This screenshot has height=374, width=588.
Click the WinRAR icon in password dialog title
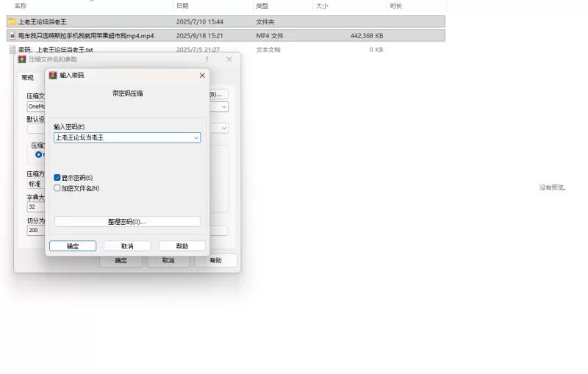(53, 76)
